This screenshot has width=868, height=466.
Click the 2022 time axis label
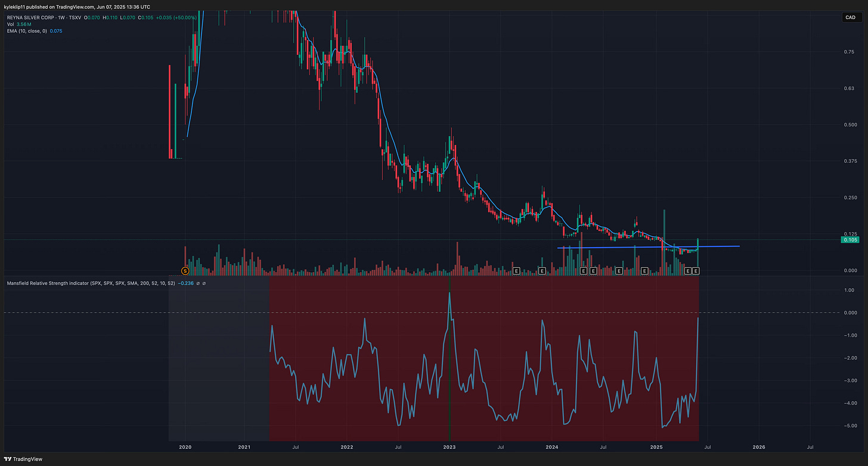tap(347, 446)
